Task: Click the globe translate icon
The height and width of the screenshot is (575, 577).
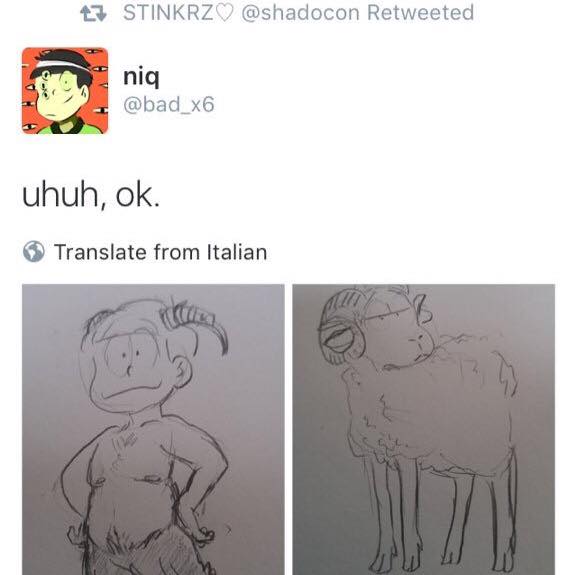Action: [33, 252]
